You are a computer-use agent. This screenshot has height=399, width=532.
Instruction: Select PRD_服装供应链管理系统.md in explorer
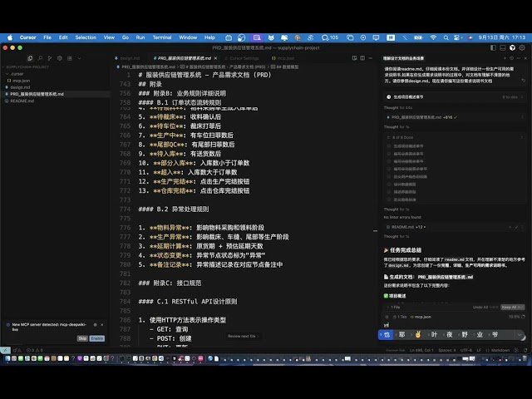pos(37,94)
